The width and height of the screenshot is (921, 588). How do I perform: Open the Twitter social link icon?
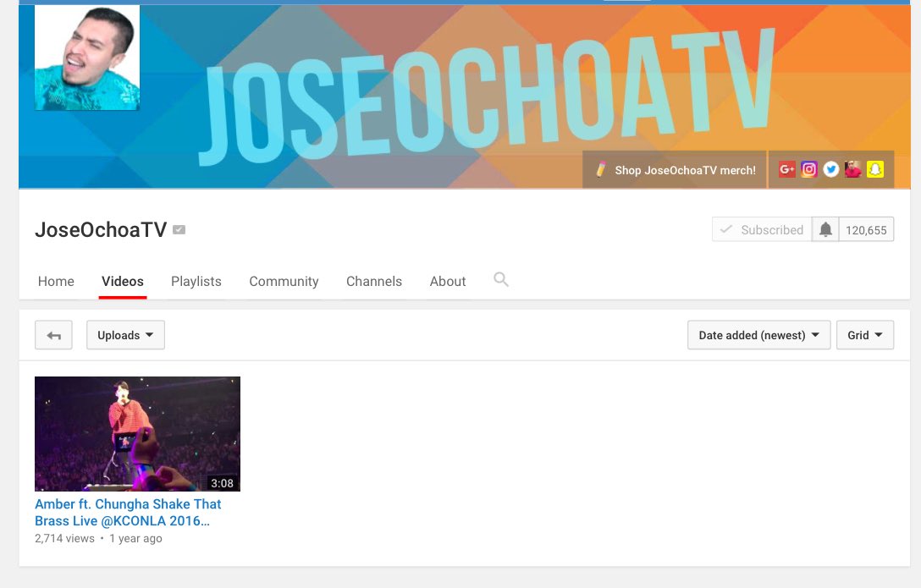click(x=830, y=169)
